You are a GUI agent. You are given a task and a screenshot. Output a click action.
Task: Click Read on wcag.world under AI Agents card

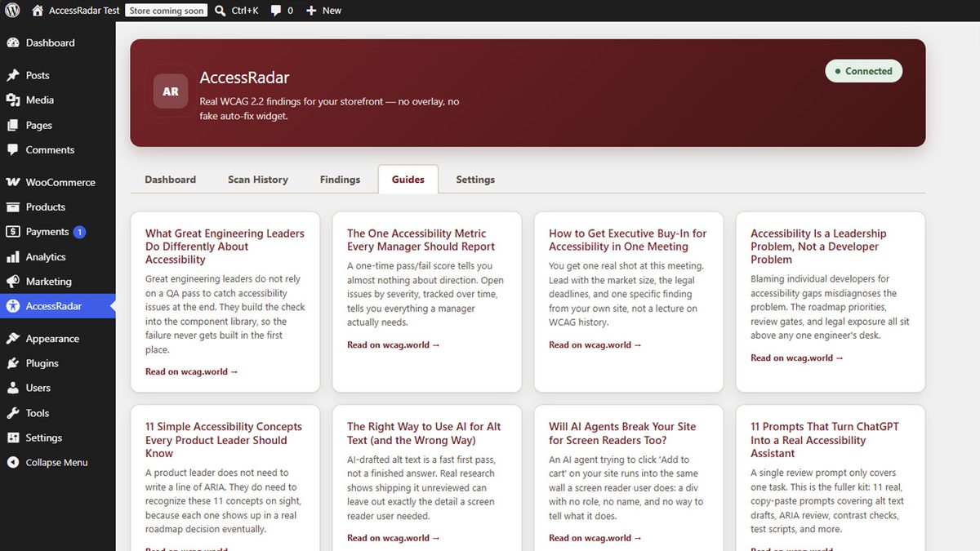(x=595, y=538)
